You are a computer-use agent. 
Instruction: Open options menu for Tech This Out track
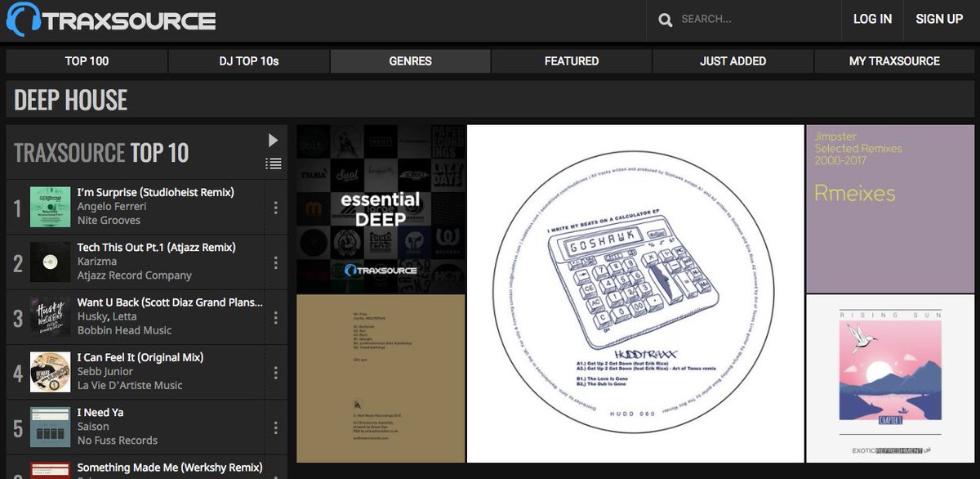point(276,262)
